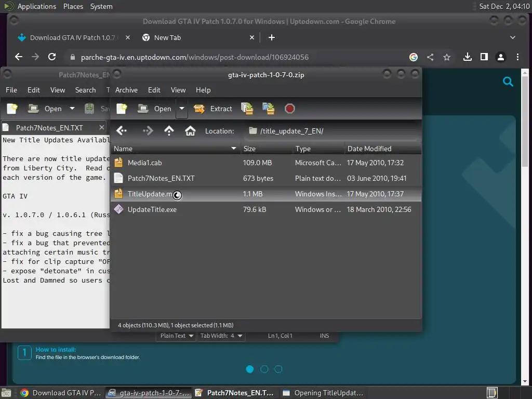Viewport: 532px width, 399px height.
Task: Select the UpdateTitle.exe file row
Action: (x=266, y=210)
